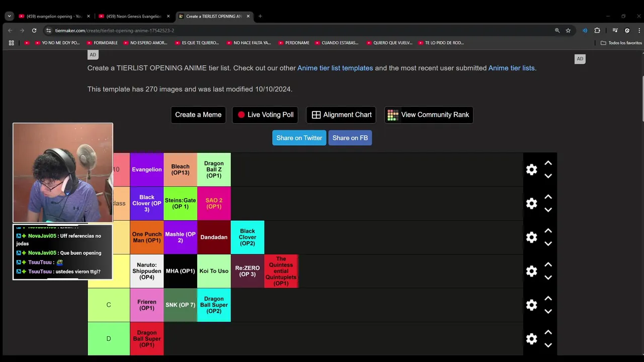Reload the page in browser toolbar
This screenshot has height=362, width=644.
click(34, 30)
